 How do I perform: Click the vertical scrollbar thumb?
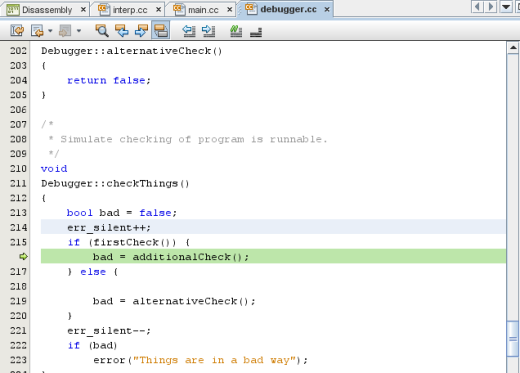pyautogui.click(x=513, y=339)
